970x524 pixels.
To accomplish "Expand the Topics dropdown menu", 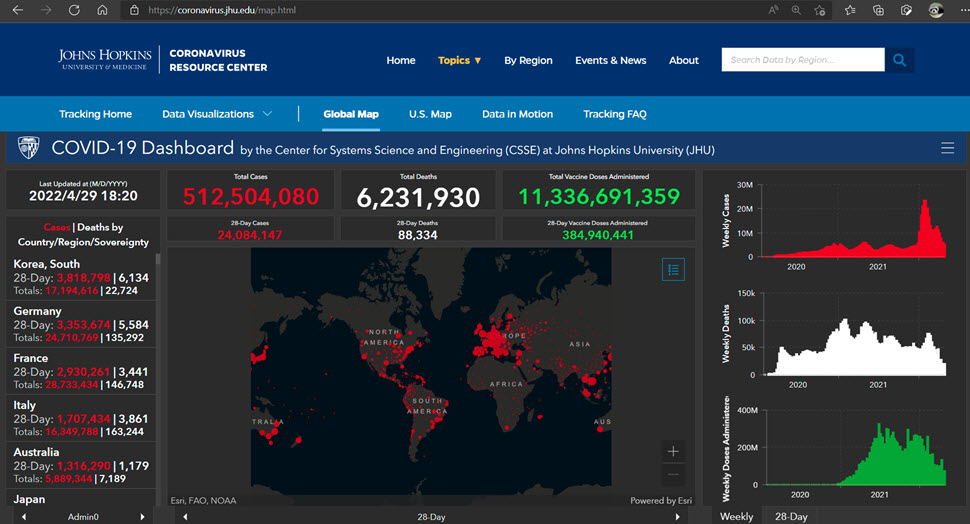I will click(459, 60).
